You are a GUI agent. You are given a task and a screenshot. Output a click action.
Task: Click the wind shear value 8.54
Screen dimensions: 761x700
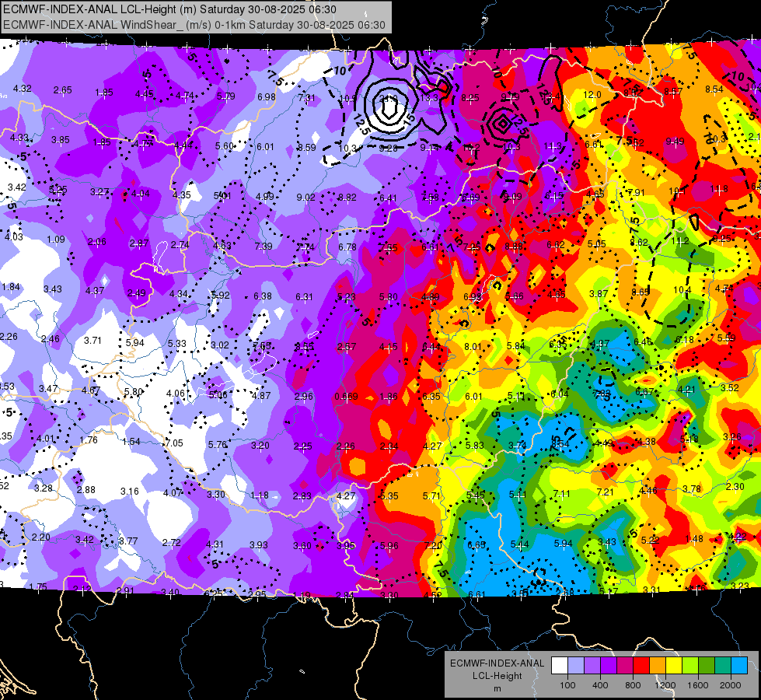714,89
